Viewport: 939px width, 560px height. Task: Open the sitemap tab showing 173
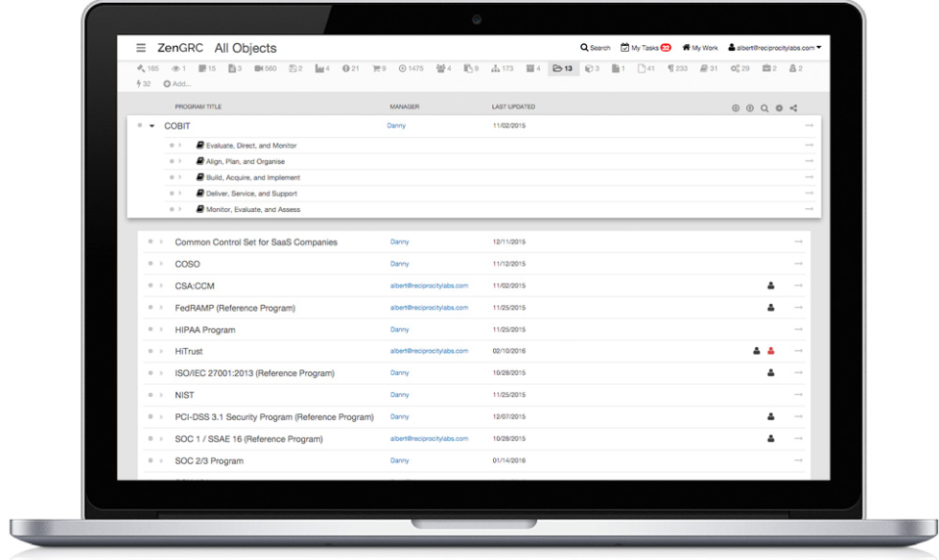coord(502,68)
